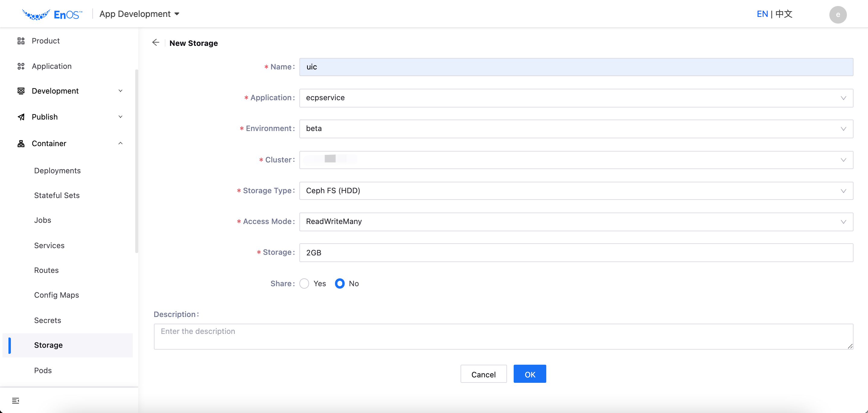Click the Container hierarchy icon
Screen dimensions: 868x413
[21, 144]
